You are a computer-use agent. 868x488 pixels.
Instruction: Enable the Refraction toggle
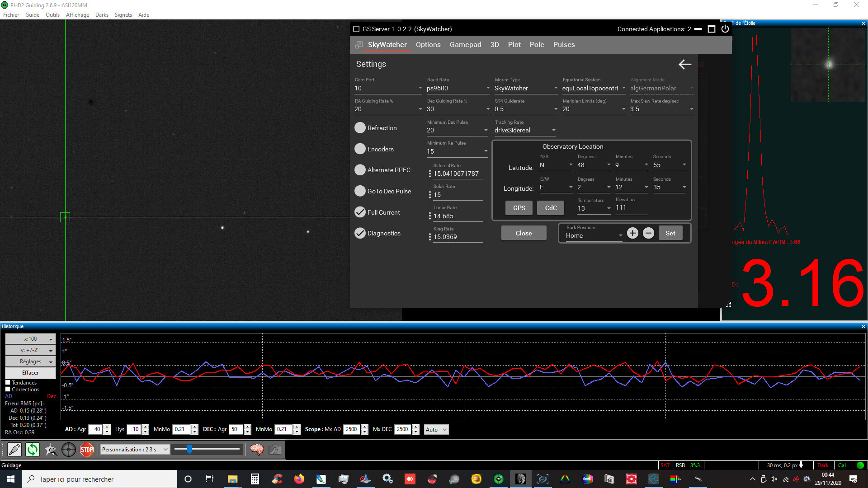pos(360,128)
